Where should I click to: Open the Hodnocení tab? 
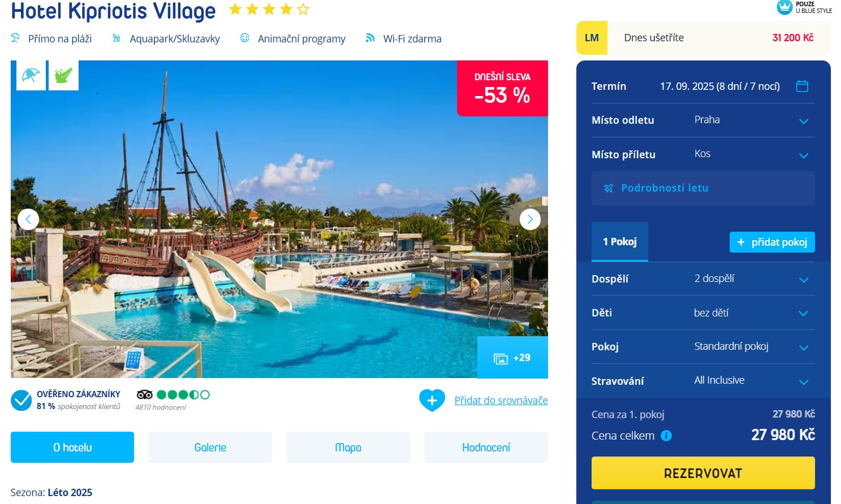coord(486,447)
